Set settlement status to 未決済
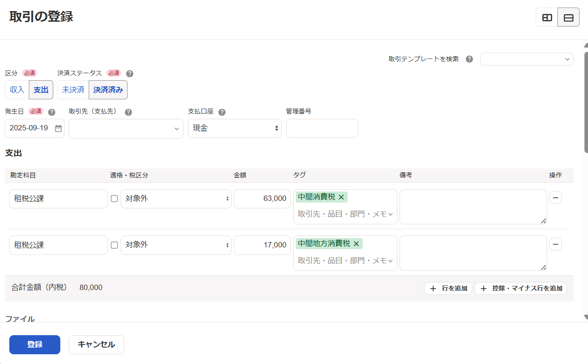Viewport: 588px width, 364px height. 73,90
